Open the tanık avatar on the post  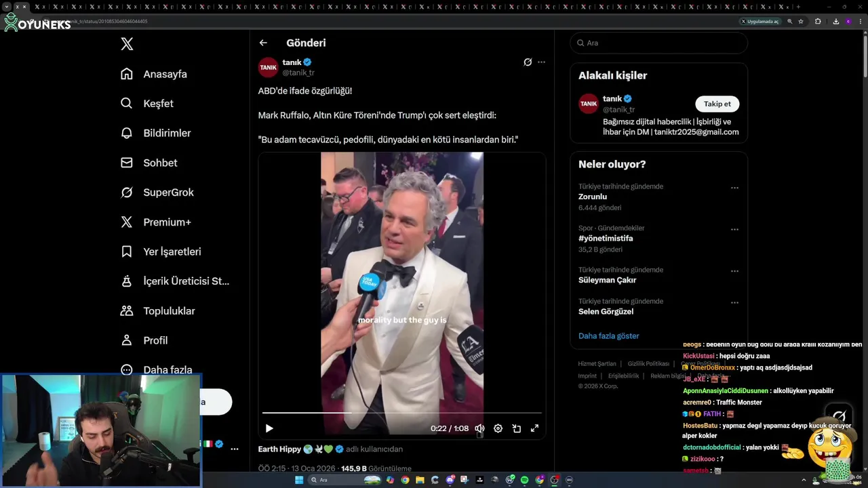[269, 67]
